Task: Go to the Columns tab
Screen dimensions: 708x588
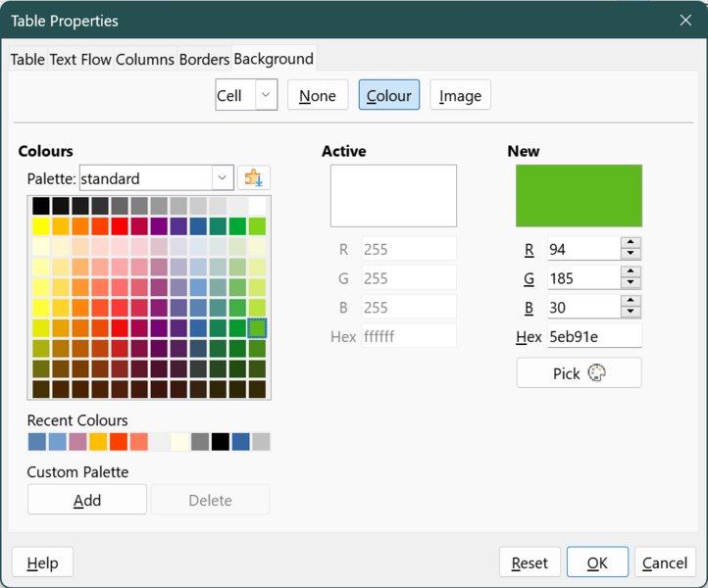Action: (x=145, y=59)
